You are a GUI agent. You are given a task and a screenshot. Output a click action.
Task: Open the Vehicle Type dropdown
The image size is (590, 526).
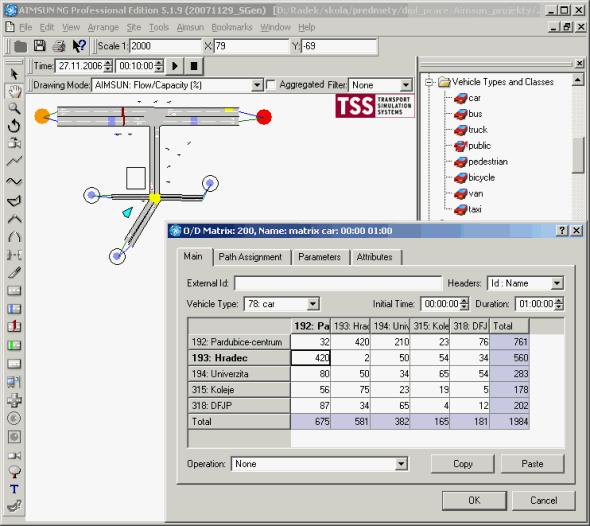coord(313,304)
